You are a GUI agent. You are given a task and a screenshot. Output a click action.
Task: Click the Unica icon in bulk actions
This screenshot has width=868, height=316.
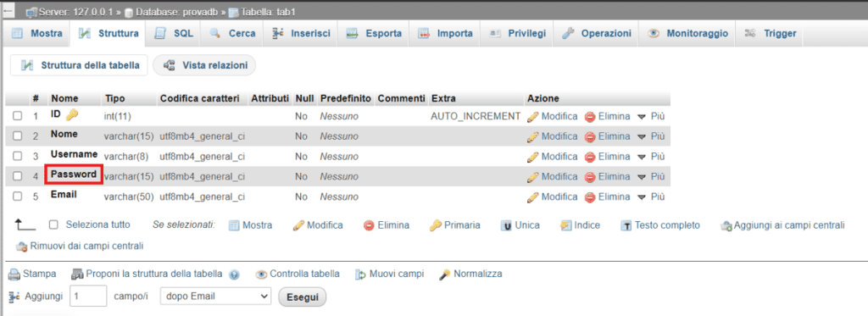tap(506, 225)
